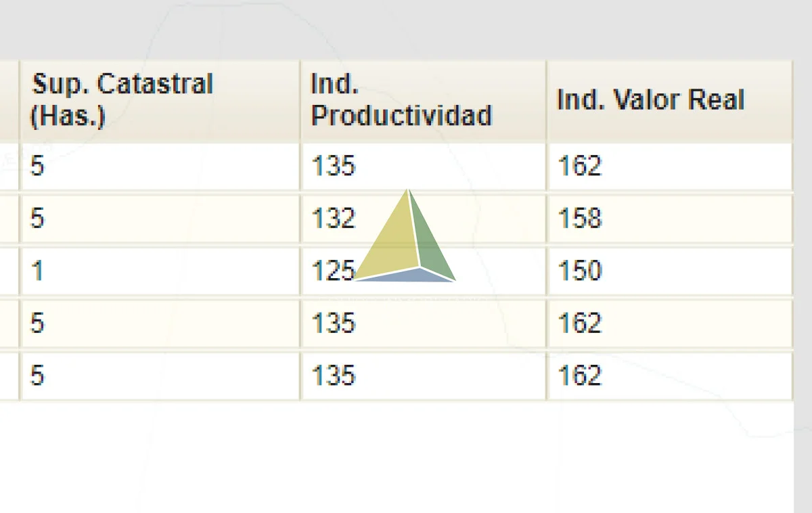This screenshot has width=812, height=513.
Task: Select the Ind. Valor Real header
Action: tap(650, 100)
